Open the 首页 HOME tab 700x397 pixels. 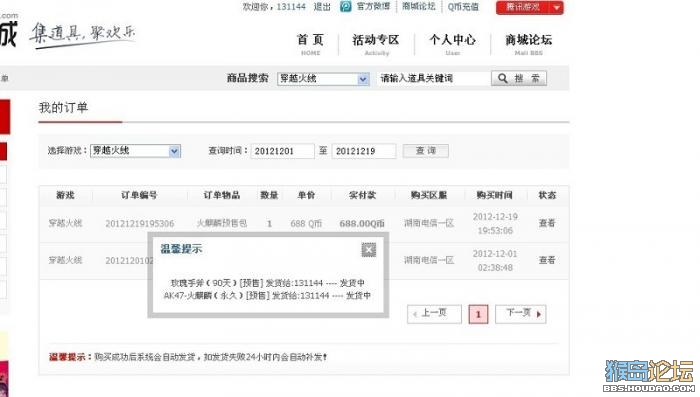[310, 44]
